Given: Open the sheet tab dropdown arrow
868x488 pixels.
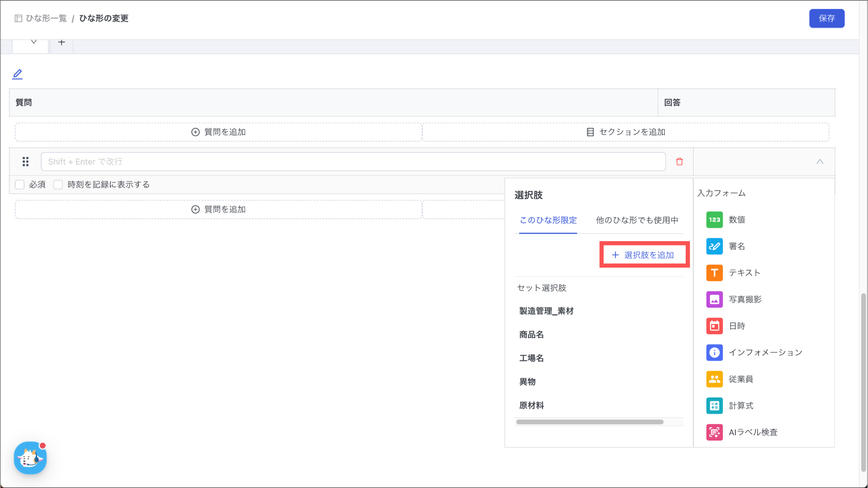Looking at the screenshot, I should (x=33, y=42).
